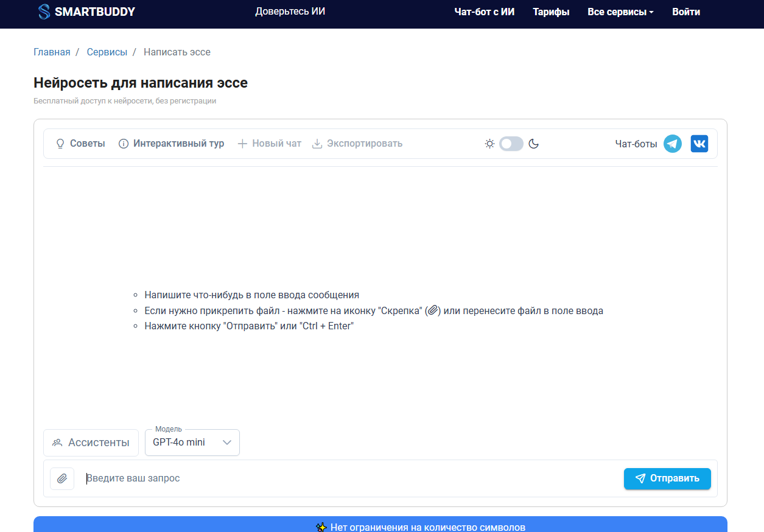
Task: Focus the Введите ваш запрос input field
Action: coord(347,478)
